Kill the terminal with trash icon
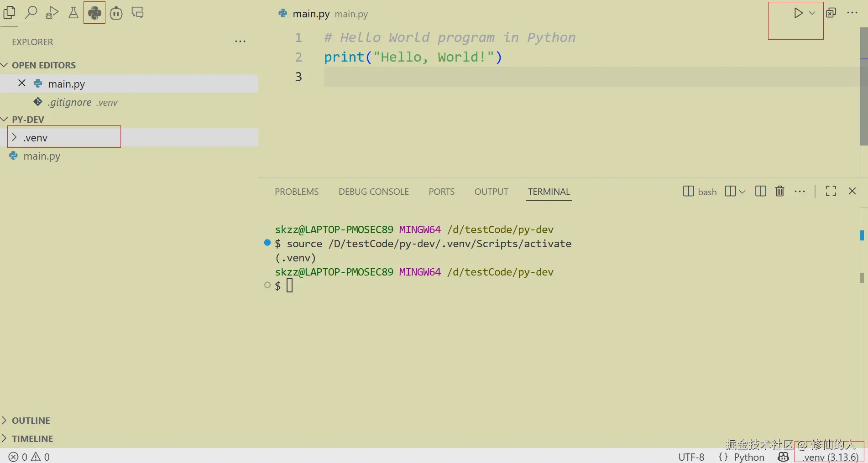 coord(779,191)
